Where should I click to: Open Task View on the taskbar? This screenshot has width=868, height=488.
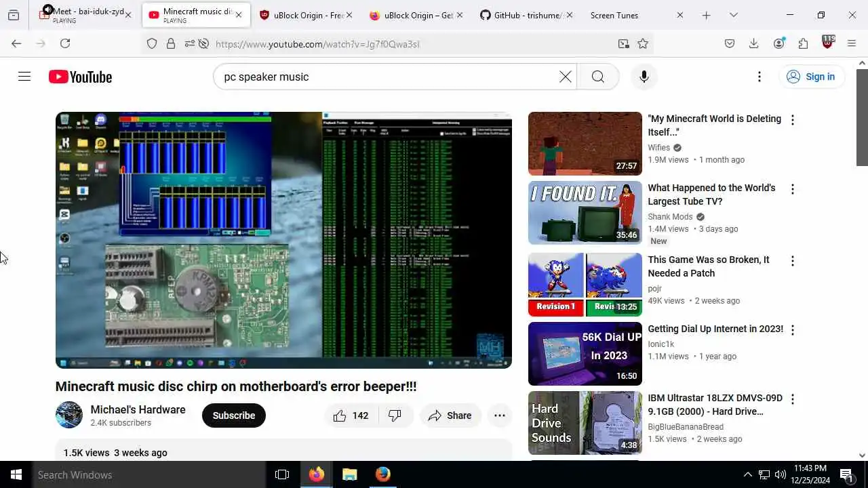coord(282,474)
